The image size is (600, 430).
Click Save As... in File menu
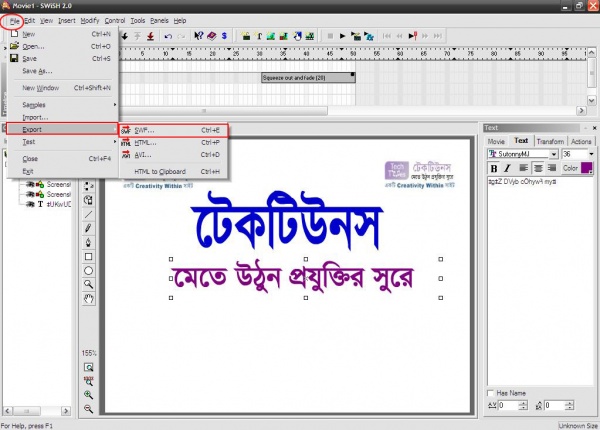pos(63,71)
